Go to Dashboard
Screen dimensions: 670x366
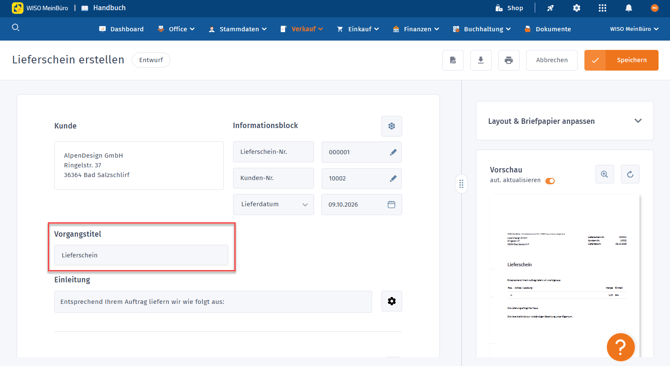121,29
